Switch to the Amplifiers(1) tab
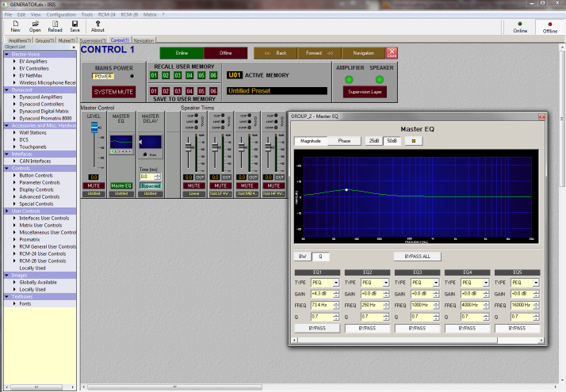The width and height of the screenshot is (566, 392). point(20,40)
